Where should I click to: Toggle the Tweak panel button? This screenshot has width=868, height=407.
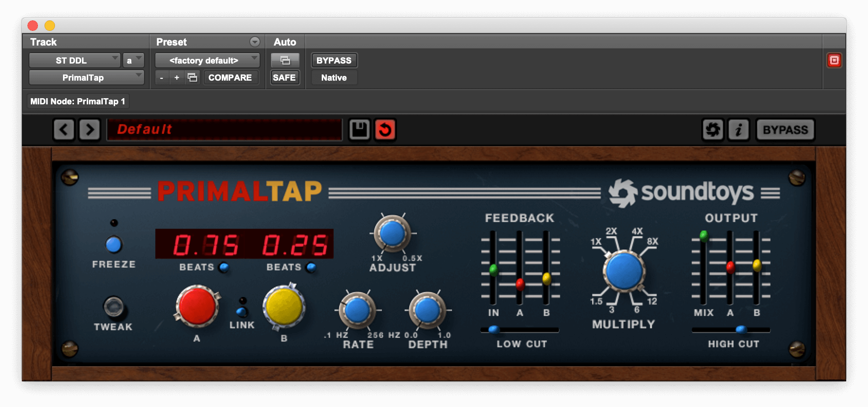tap(114, 306)
